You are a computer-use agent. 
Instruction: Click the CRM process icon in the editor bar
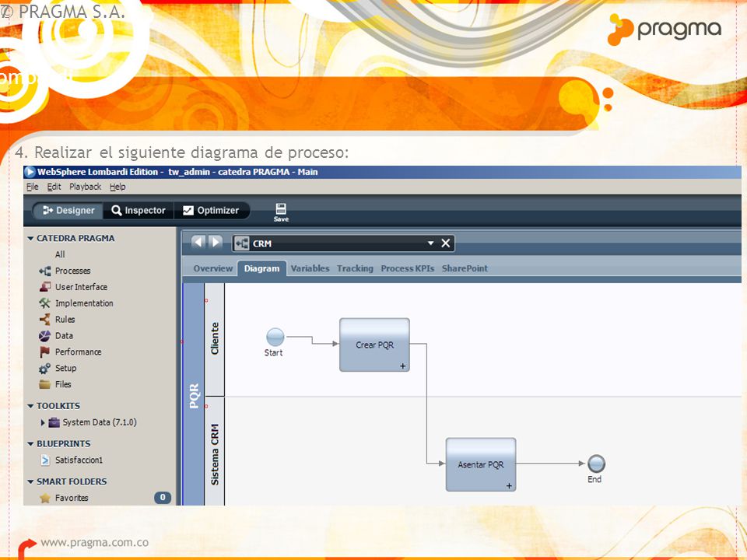coord(242,243)
